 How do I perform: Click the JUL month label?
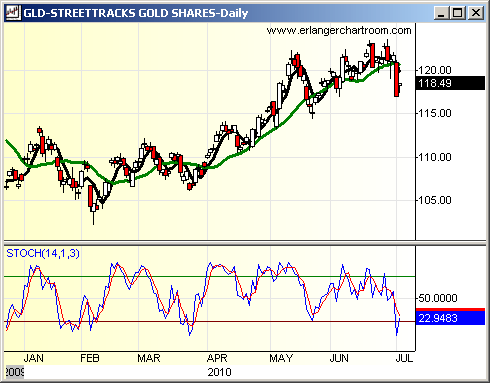[404, 358]
